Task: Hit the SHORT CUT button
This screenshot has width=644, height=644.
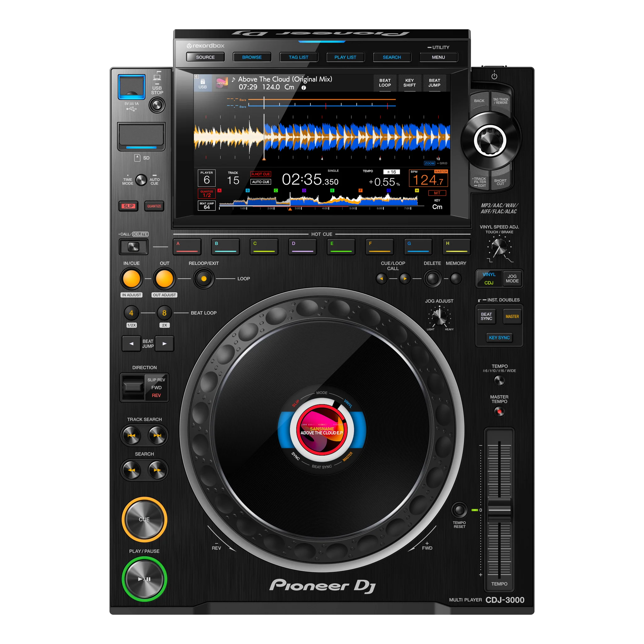Action: 500,182
